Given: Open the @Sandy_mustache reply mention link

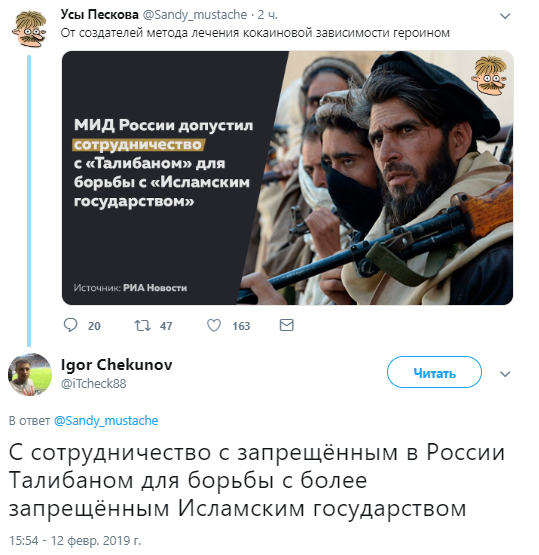Looking at the screenshot, I should [106, 420].
